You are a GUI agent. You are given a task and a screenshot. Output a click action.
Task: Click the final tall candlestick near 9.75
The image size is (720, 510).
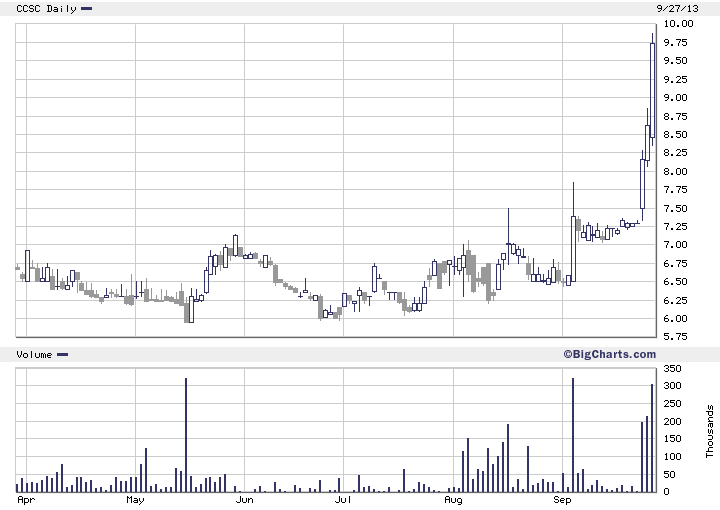tap(652, 90)
